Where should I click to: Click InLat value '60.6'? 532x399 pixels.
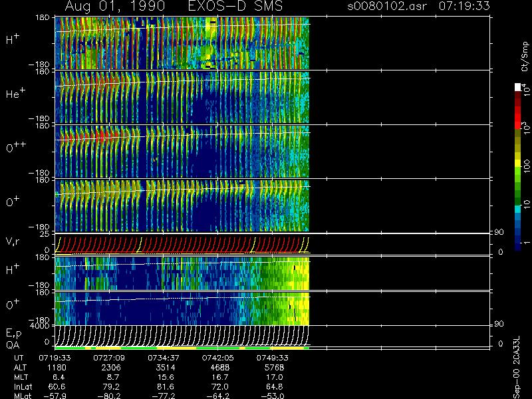click(57, 386)
